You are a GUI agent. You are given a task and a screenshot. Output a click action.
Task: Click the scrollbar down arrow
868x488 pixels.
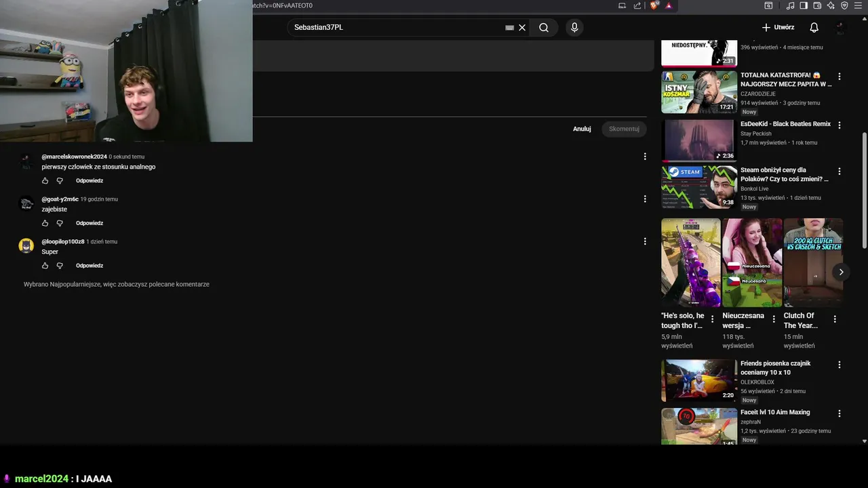(x=864, y=441)
